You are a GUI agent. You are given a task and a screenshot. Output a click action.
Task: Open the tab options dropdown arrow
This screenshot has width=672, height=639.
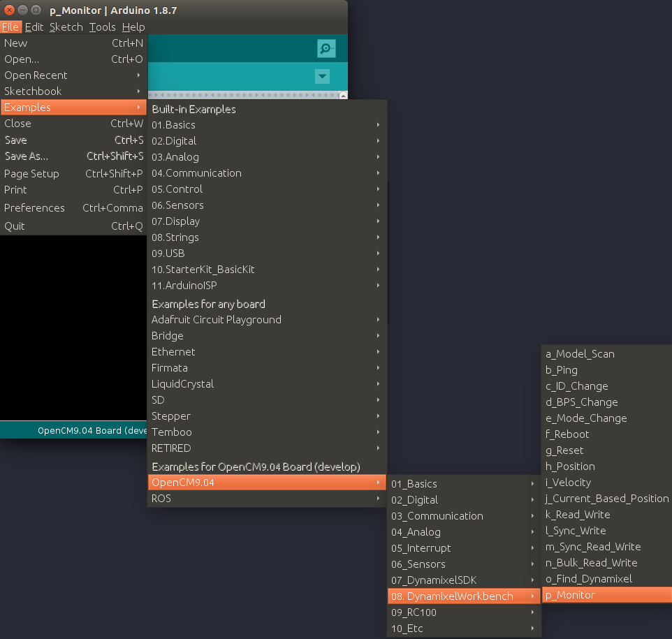coord(322,77)
